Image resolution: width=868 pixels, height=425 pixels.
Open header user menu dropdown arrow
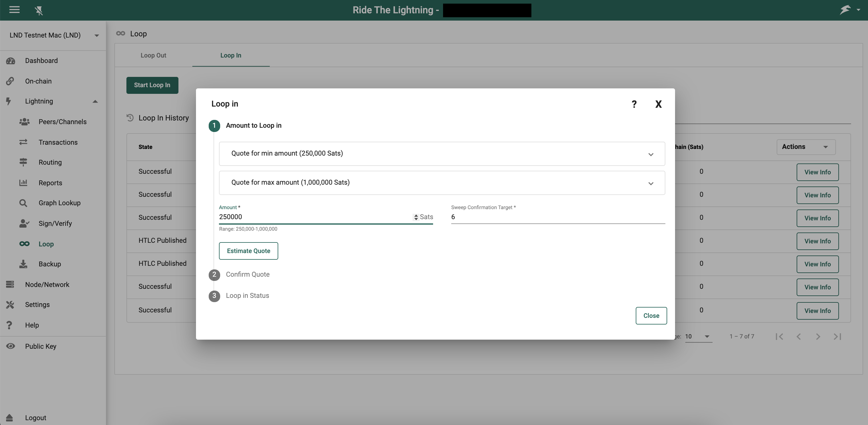point(859,10)
